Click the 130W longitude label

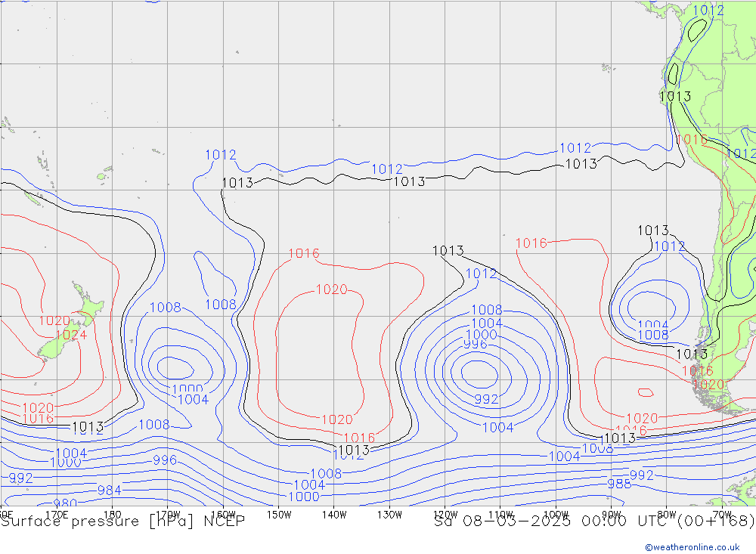coord(389,515)
